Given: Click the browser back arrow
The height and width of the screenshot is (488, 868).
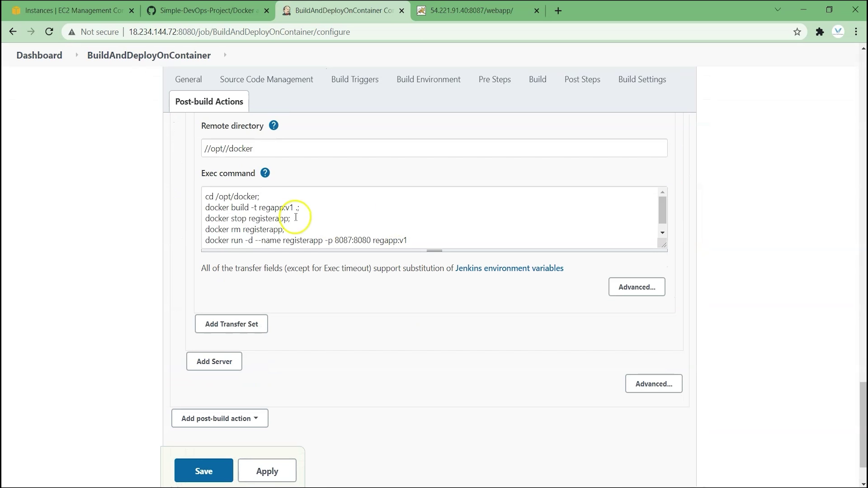Looking at the screenshot, I should [13, 32].
